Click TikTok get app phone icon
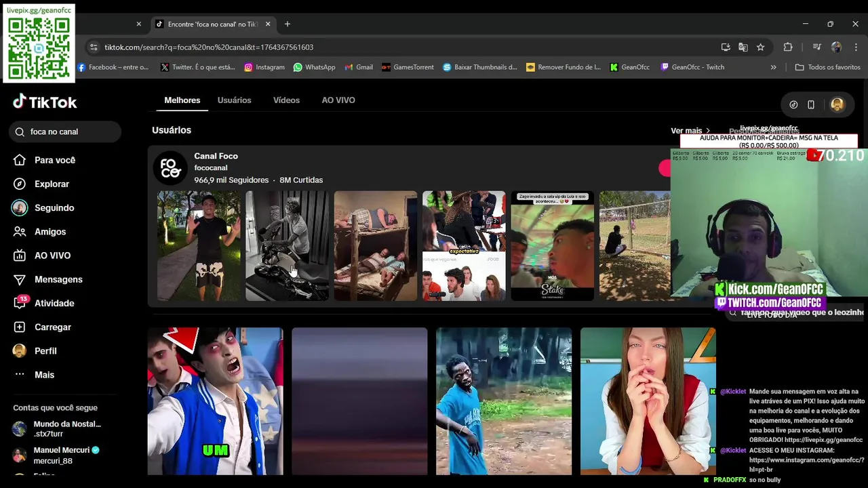Image resolution: width=868 pixels, height=488 pixels. (811, 104)
